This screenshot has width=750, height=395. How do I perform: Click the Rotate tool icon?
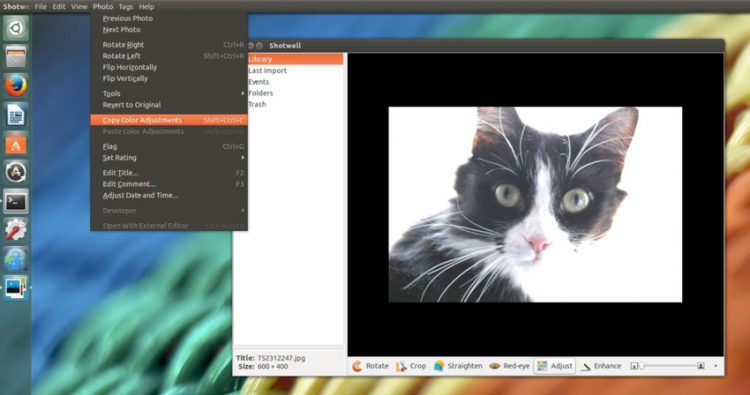click(357, 366)
